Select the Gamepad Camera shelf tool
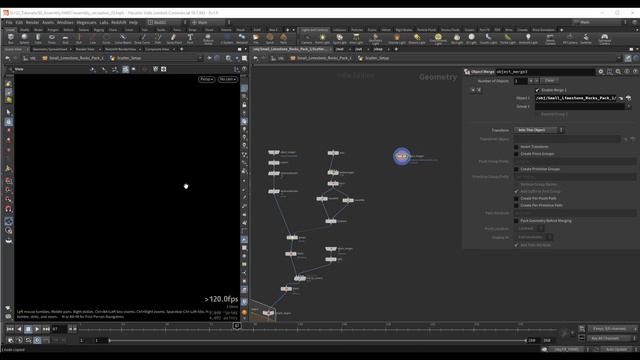 pyautogui.click(x=604, y=39)
